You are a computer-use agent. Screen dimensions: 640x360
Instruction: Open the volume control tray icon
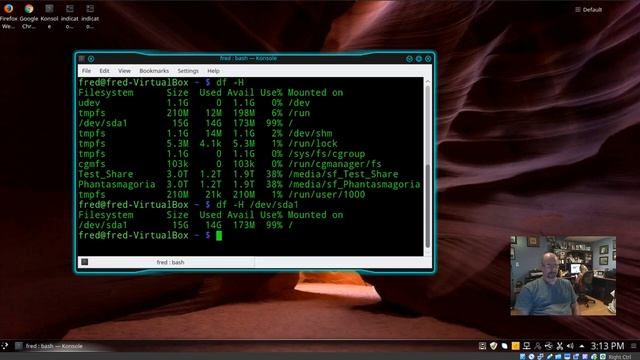(x=570, y=346)
